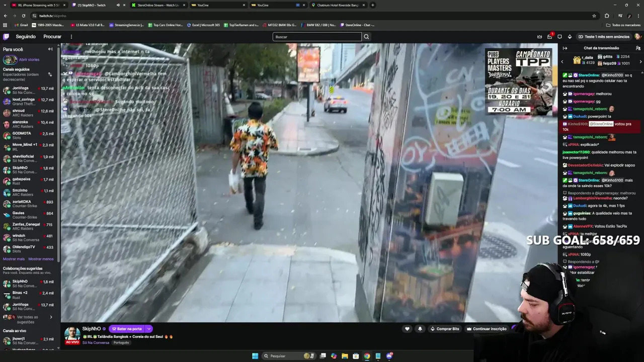Click Comprar Bits button
Viewport: 644px width, 362px height.
point(445,329)
